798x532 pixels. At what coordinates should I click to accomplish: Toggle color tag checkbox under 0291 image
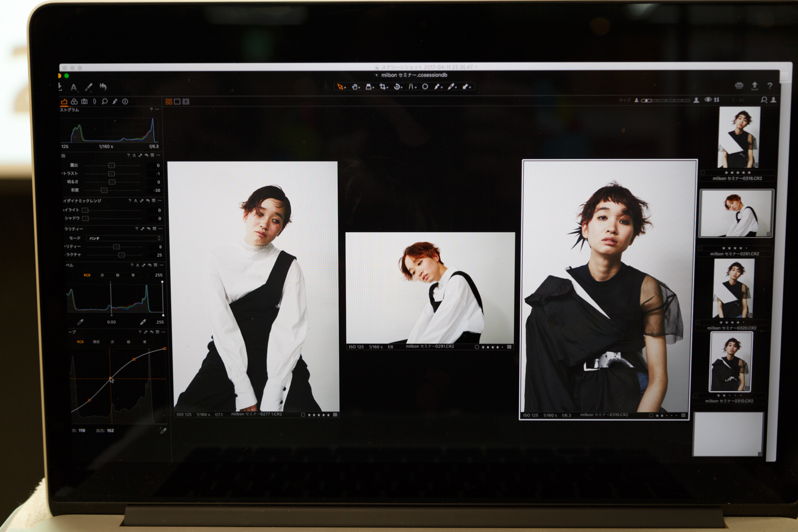477,347
